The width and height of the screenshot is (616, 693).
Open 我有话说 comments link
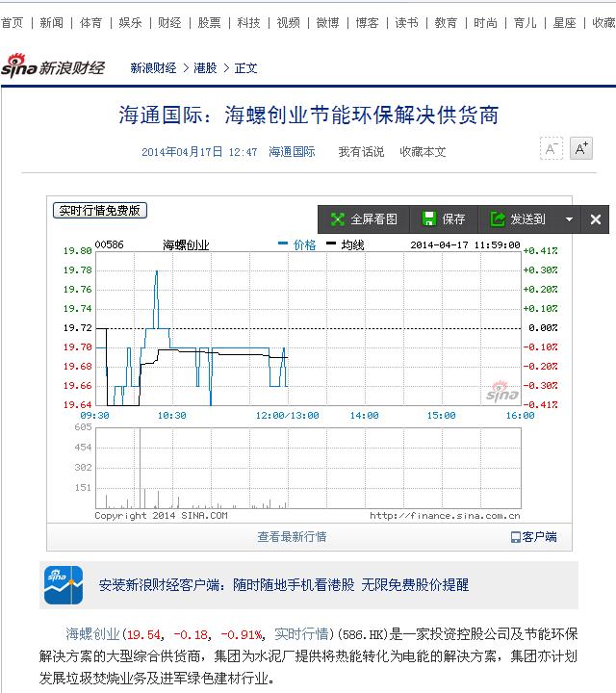click(362, 152)
